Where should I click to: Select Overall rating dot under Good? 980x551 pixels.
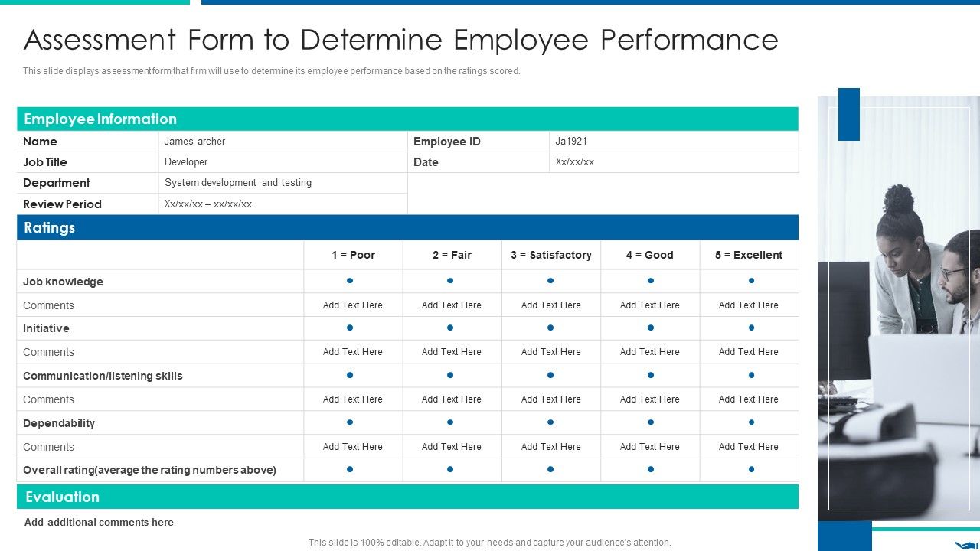[651, 469]
